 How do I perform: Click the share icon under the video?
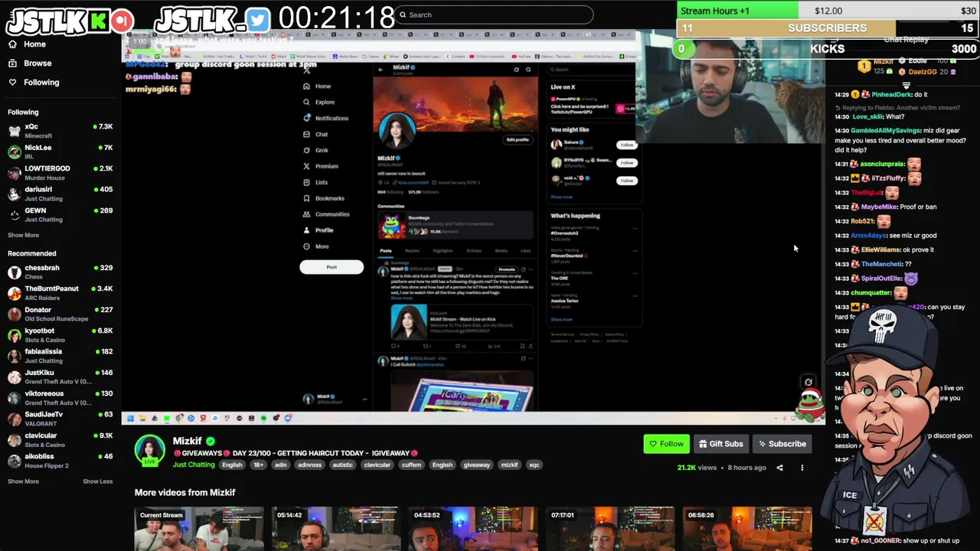779,468
